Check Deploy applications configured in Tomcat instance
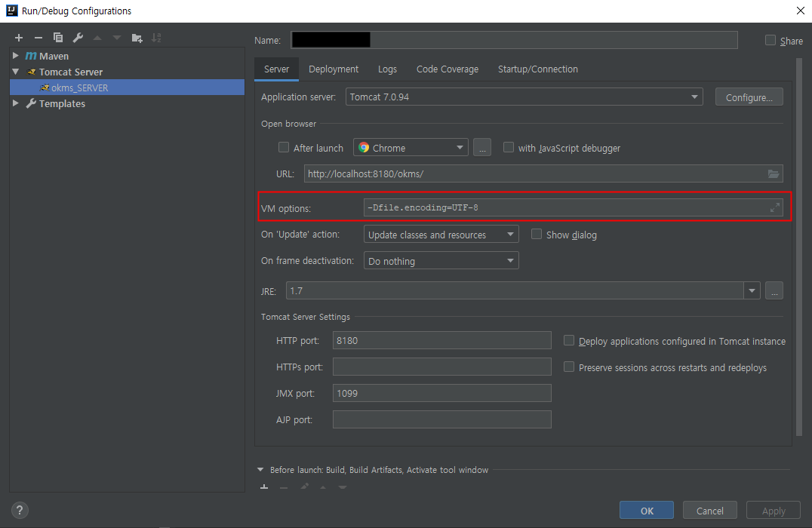Screen dimensions: 812x528 pos(568,341)
